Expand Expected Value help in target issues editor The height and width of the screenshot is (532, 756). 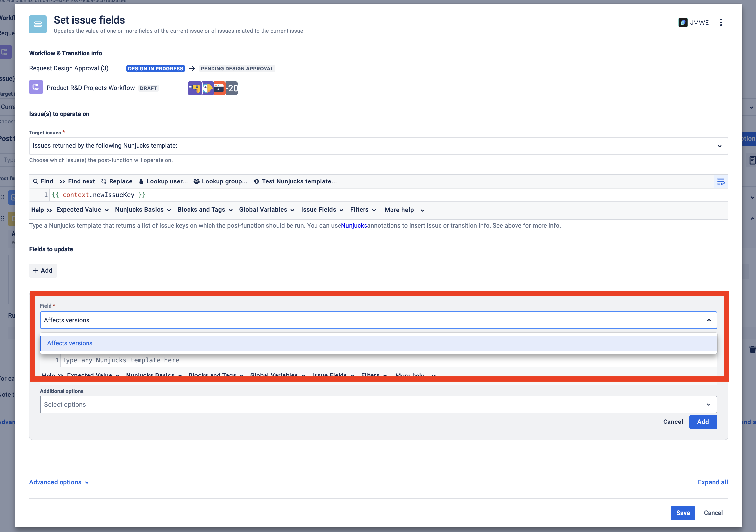click(x=82, y=210)
